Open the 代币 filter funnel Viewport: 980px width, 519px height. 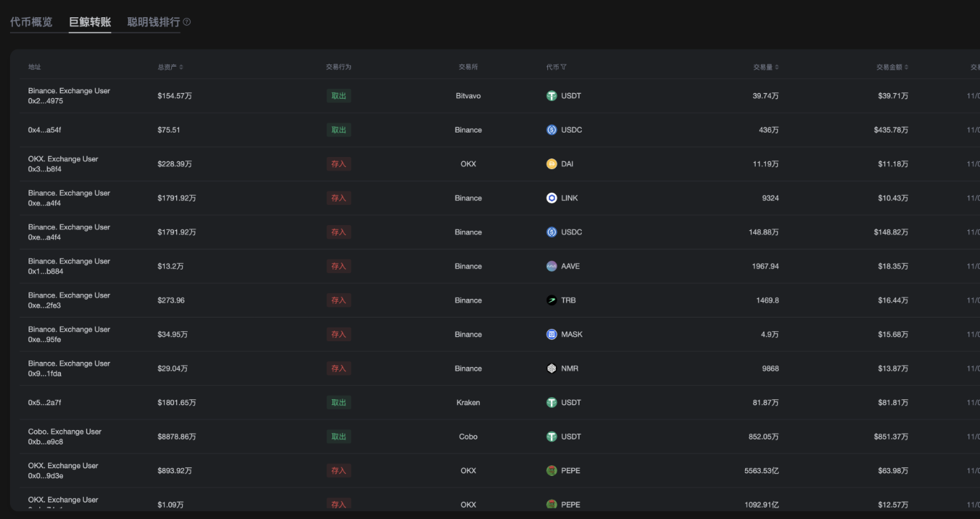tap(563, 67)
